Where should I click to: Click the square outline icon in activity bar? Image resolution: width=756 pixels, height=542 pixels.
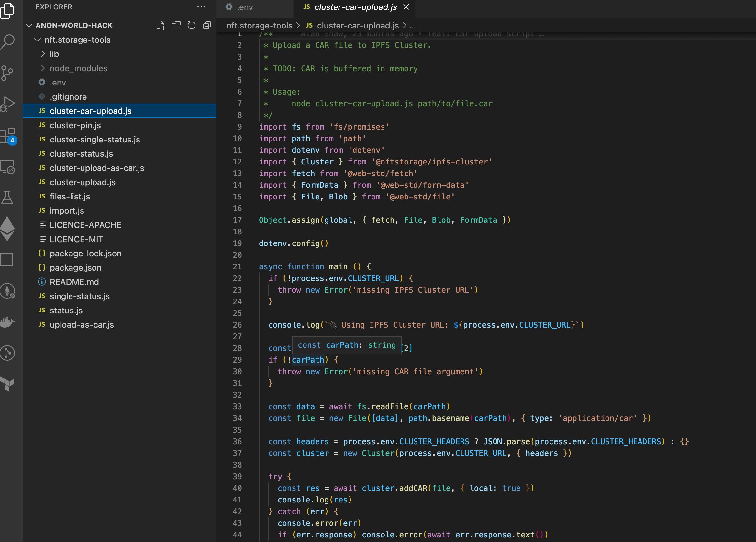7,259
